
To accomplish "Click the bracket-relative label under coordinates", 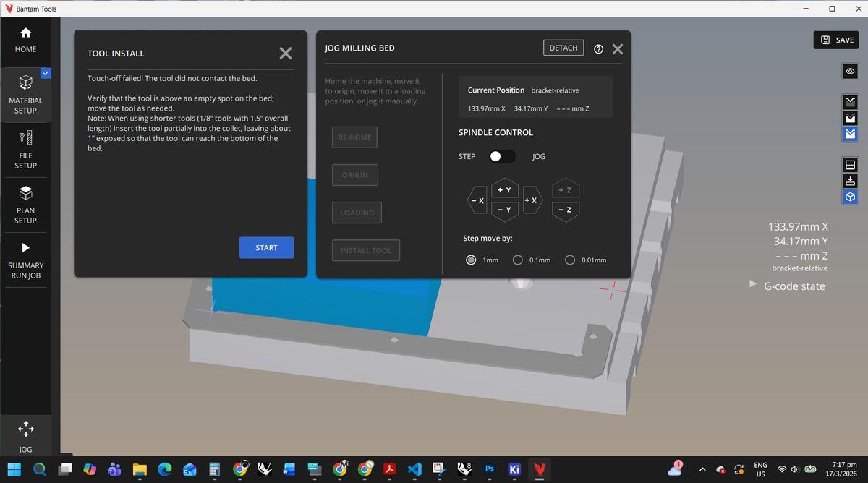I will click(x=800, y=268).
